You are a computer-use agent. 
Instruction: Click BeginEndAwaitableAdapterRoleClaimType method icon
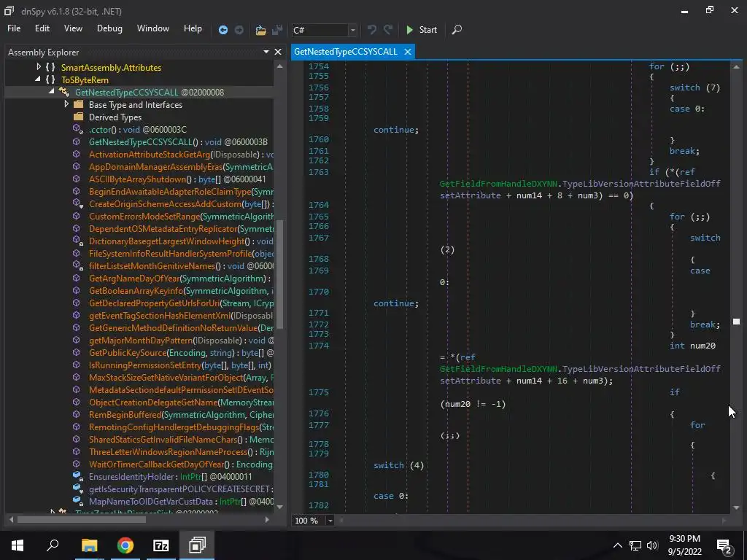pyautogui.click(x=76, y=192)
